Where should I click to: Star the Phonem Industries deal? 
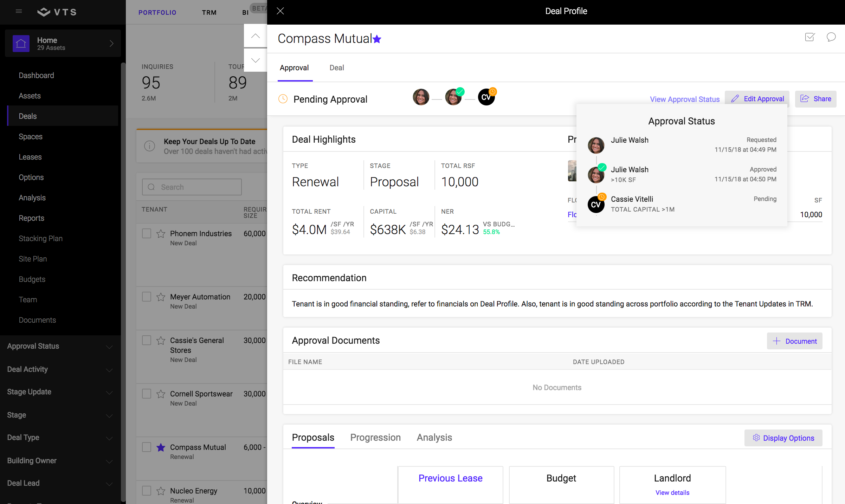point(161,234)
